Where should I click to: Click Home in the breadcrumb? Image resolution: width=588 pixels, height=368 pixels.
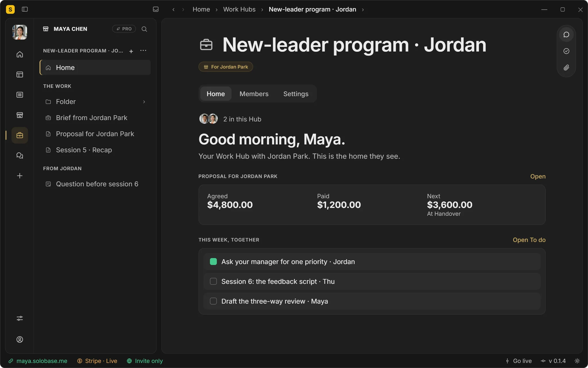pos(201,9)
